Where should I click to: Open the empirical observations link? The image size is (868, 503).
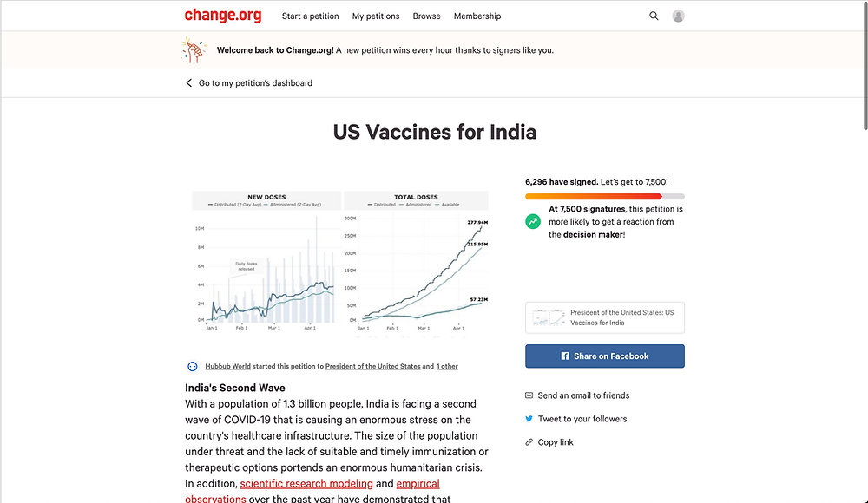click(418, 483)
